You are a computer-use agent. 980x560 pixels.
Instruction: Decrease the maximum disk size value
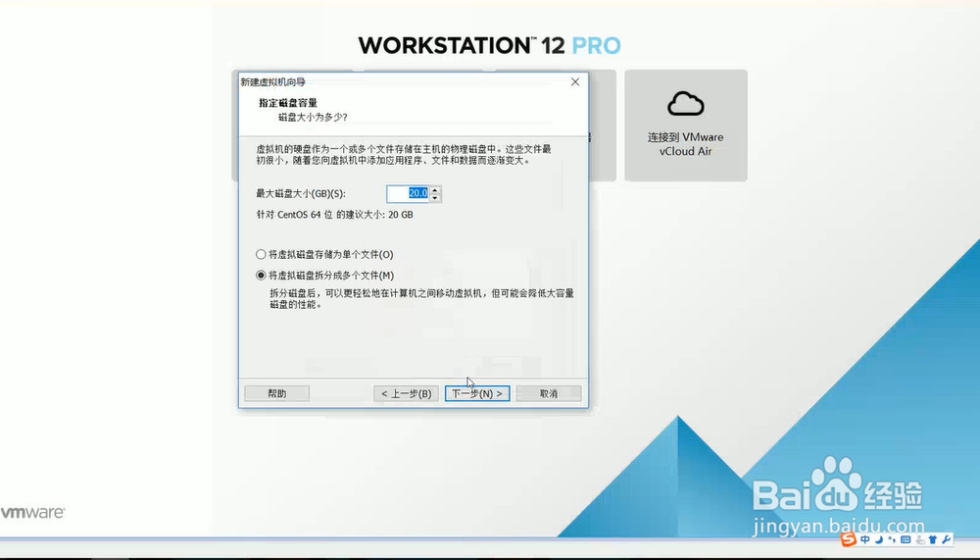436,198
